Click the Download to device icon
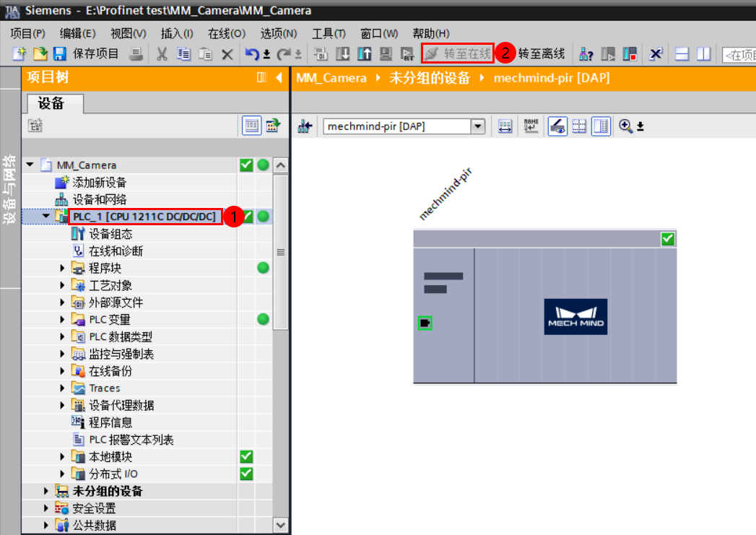756x535 pixels. [342, 53]
